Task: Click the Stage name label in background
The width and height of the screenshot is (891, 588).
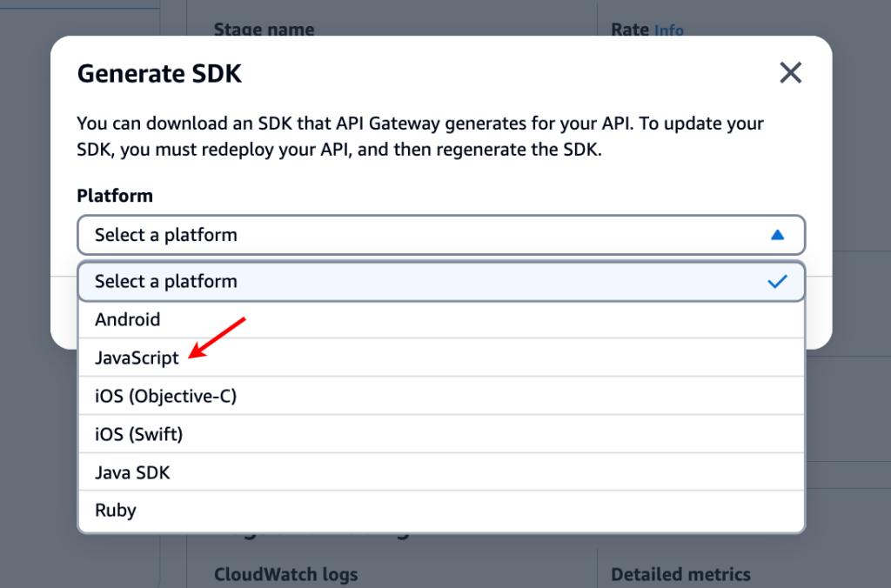Action: click(x=264, y=30)
